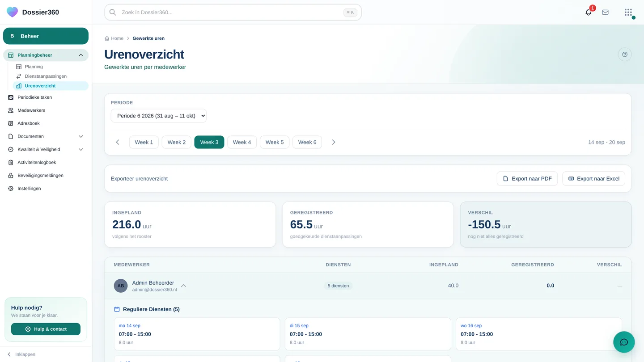The image size is (644, 362).
Task: Focus the Zoek in Dossier360 search field
Action: coord(233,13)
